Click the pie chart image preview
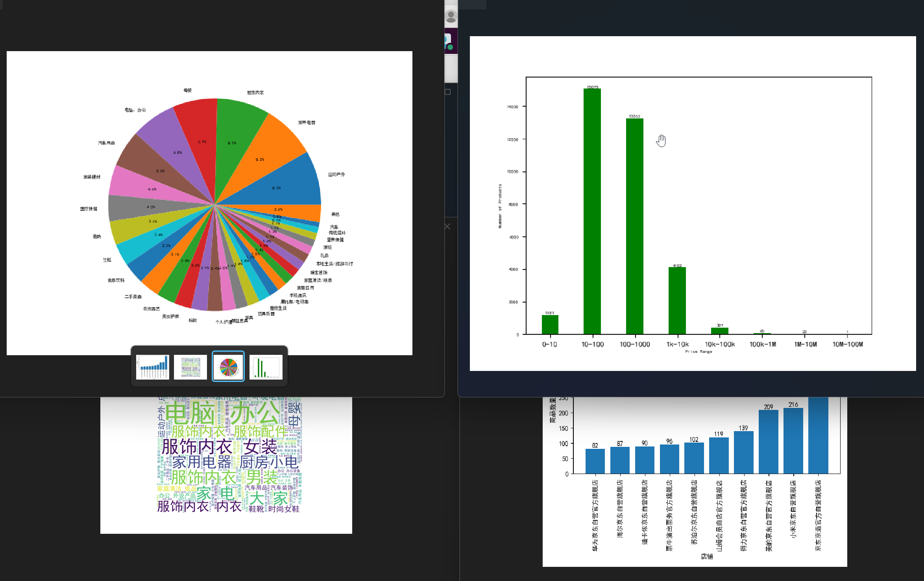 tap(209, 203)
